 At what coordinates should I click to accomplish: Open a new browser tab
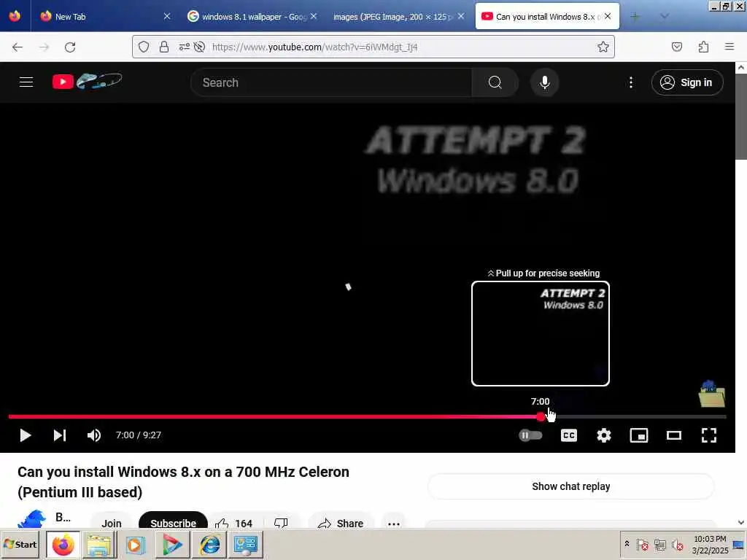[635, 16]
